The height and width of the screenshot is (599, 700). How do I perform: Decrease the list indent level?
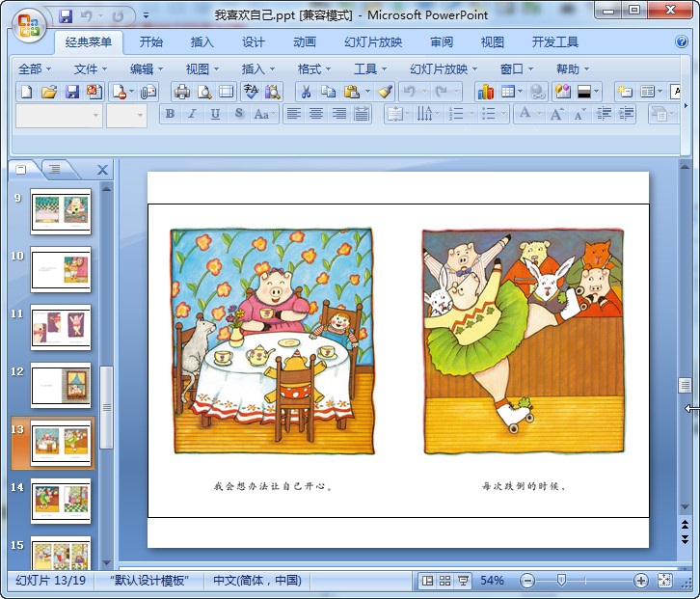coord(604,115)
